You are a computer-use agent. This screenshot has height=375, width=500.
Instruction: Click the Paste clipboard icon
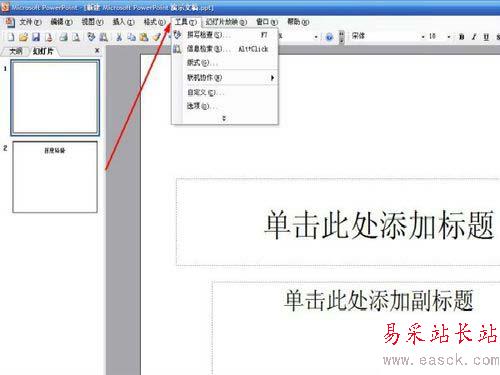pos(144,37)
